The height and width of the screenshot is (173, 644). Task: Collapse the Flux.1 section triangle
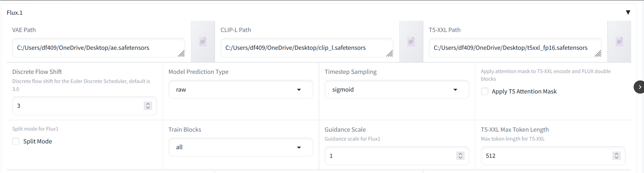tap(628, 12)
